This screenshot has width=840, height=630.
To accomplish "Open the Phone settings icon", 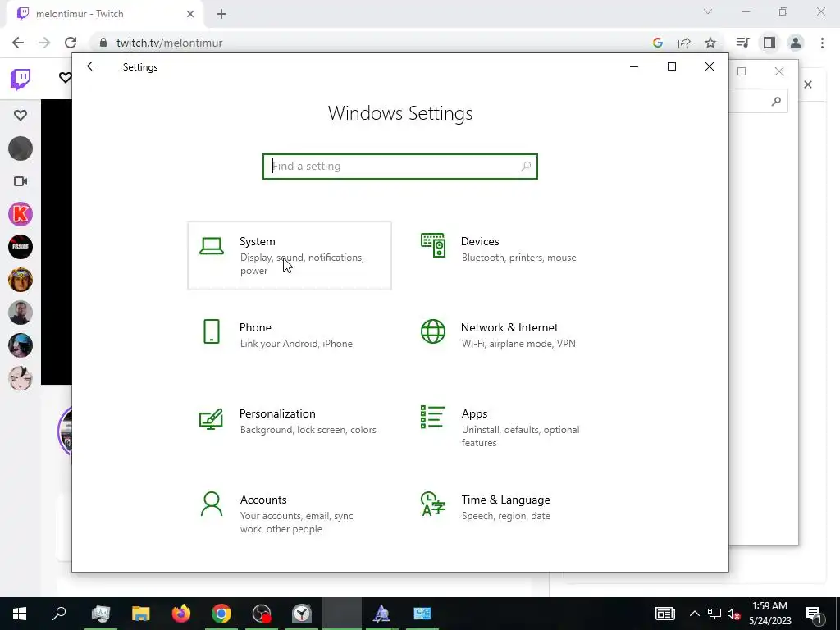I will pos(212,331).
